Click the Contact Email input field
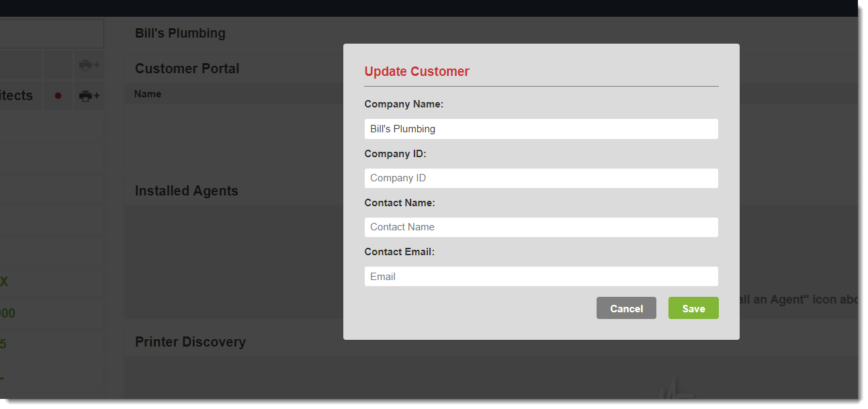Viewport: 868px width, 409px height. click(x=541, y=277)
